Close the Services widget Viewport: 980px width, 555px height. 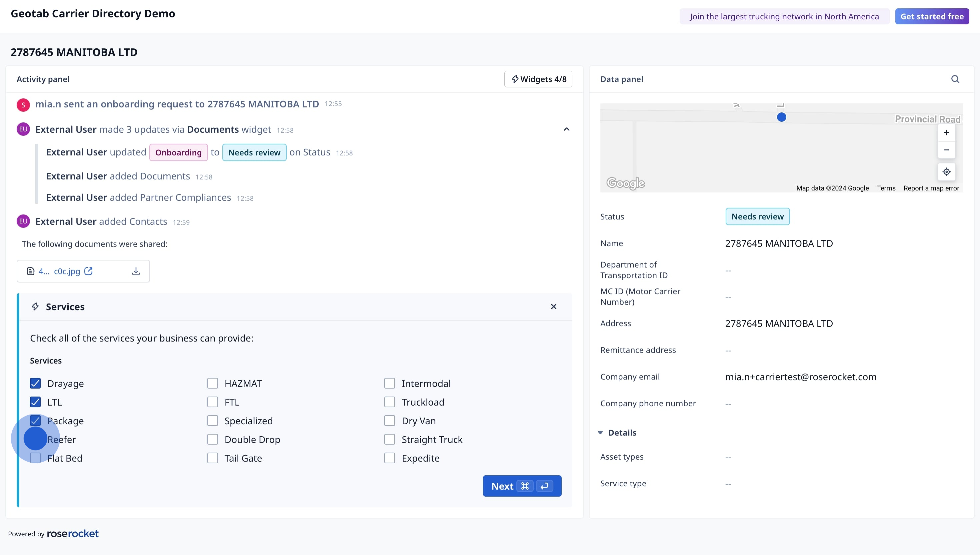(553, 307)
